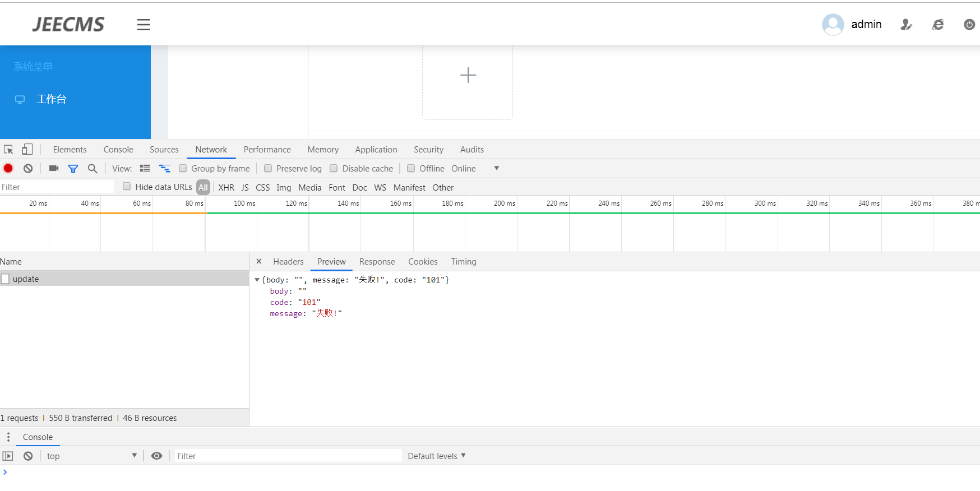
Task: Collapse the JSON response object triangle
Action: pos(257,280)
